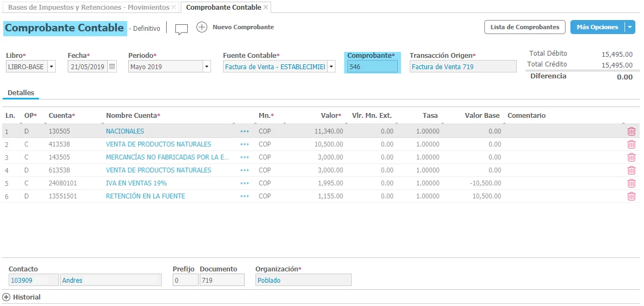Close the Bases de Impuestos y Retenciones tab
644x306 pixels.
tap(174, 8)
